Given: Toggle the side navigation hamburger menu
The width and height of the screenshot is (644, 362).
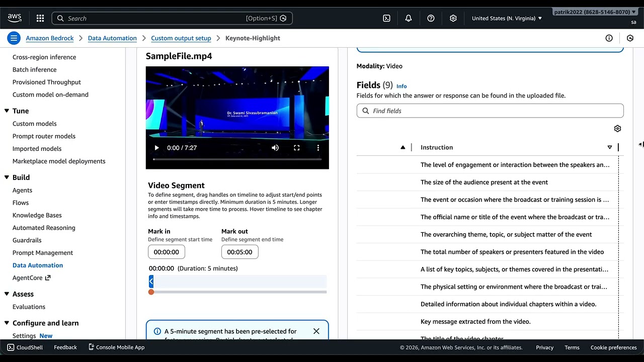Looking at the screenshot, I should click(14, 38).
